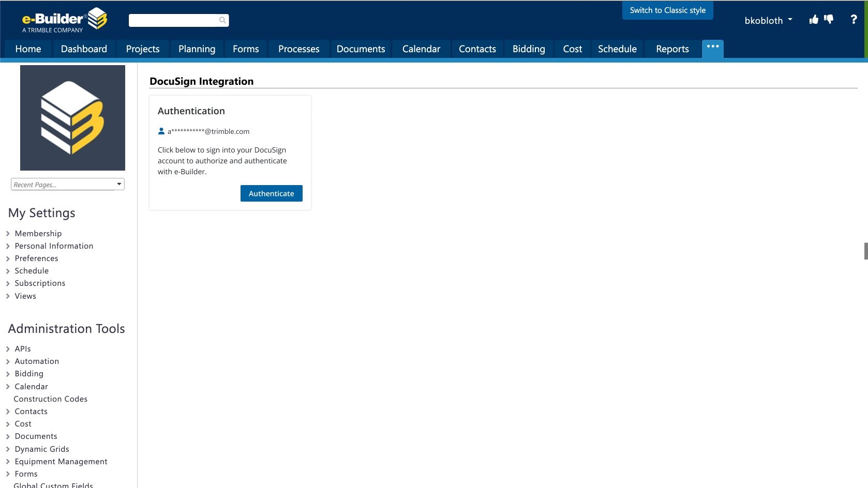
Task: Expand the Equipment Management chevron
Action: [8, 462]
